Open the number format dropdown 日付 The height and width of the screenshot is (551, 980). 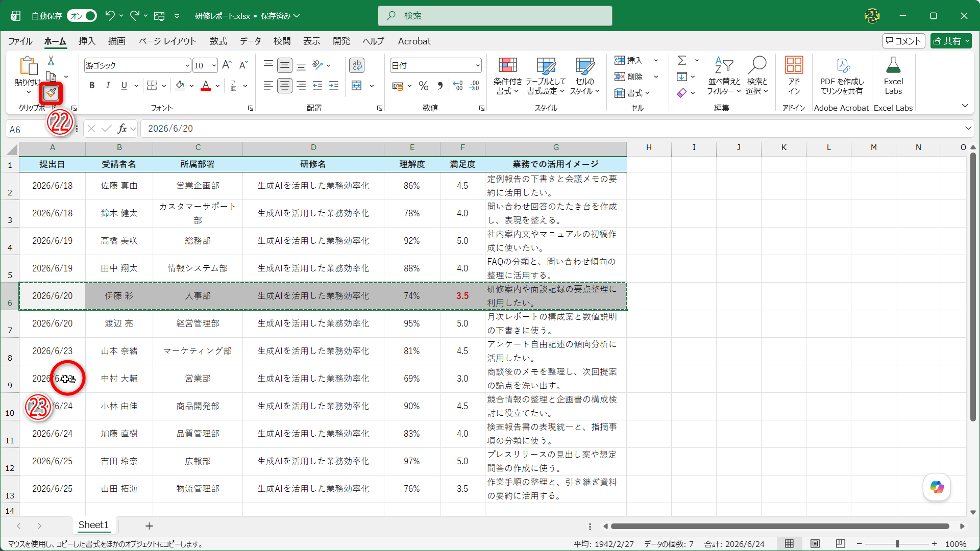478,65
